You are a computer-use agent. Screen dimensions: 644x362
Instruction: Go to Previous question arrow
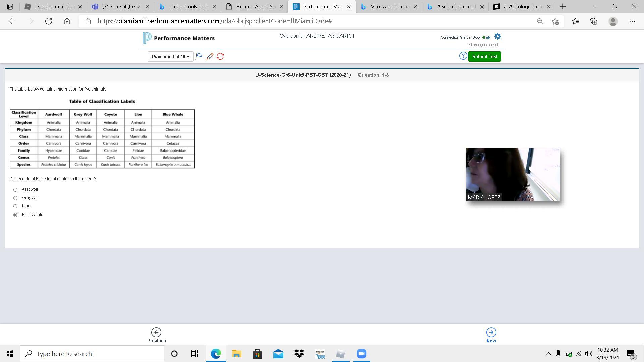tap(156, 333)
